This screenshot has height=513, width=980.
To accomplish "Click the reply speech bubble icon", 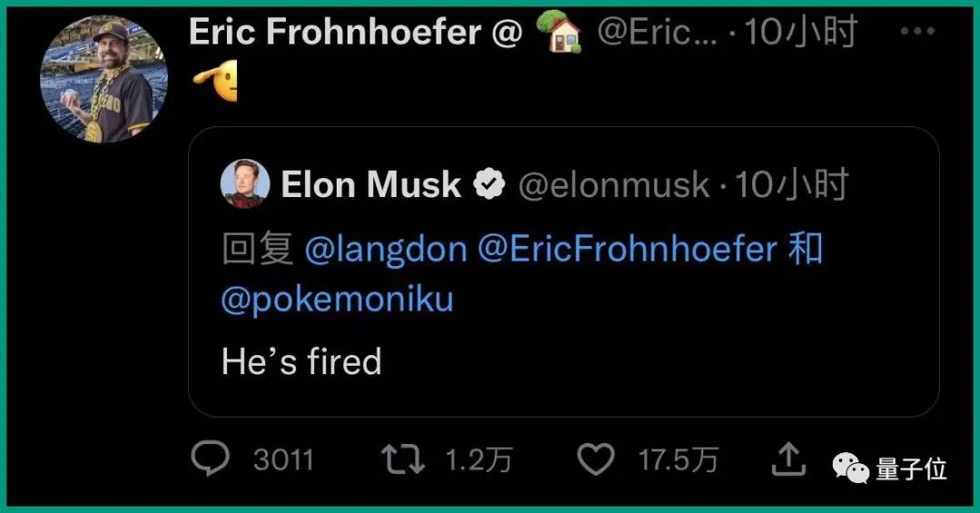I will 211,459.
